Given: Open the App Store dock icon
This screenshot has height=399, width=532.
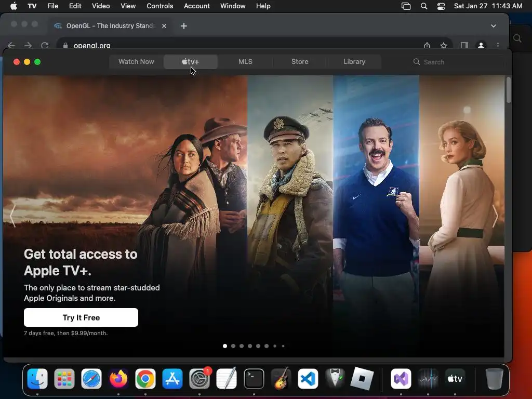Looking at the screenshot, I should 172,379.
